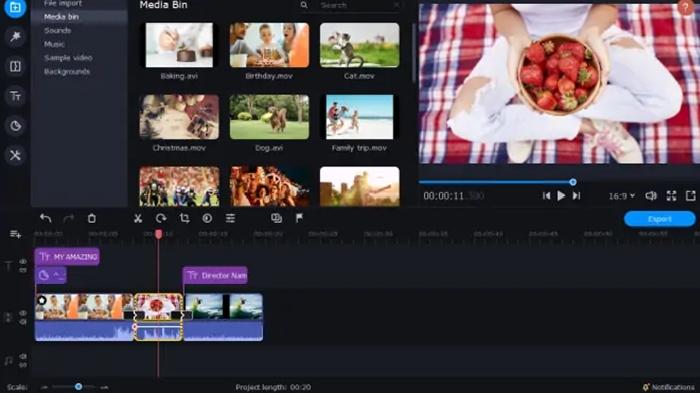Click the volume speaker icon in player
The width and height of the screenshot is (700, 393).
[x=651, y=196]
